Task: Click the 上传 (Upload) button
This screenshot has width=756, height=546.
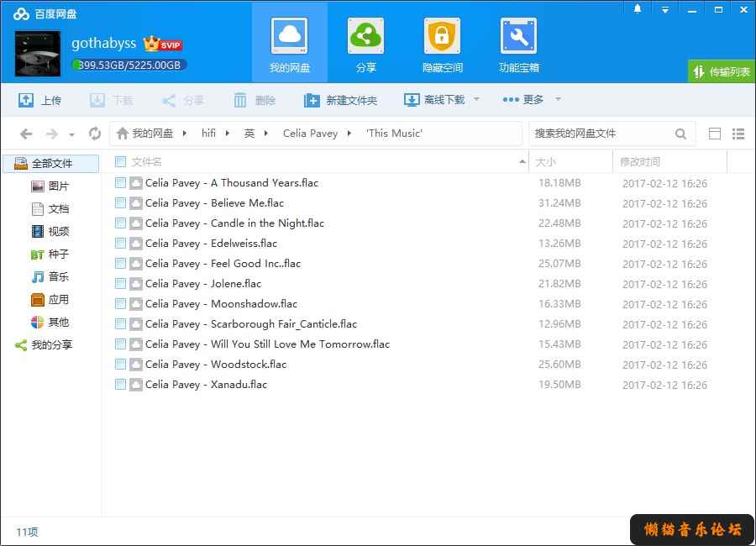Action: 40,100
